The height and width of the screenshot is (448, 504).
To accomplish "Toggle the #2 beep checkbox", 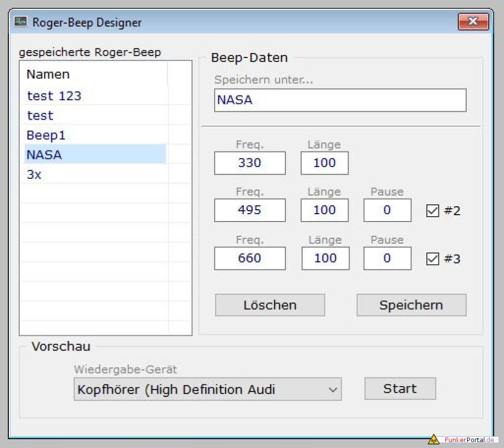I will pyautogui.click(x=432, y=211).
